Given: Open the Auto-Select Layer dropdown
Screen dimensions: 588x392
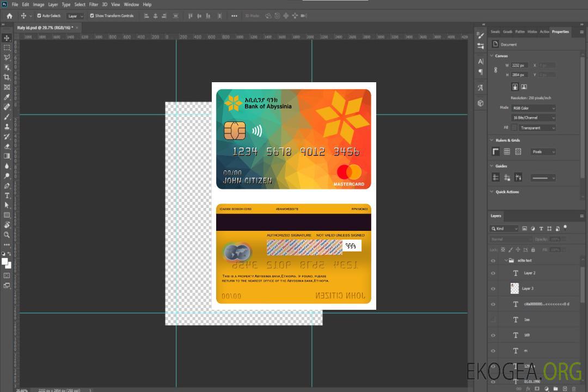Looking at the screenshot, I should (x=75, y=16).
